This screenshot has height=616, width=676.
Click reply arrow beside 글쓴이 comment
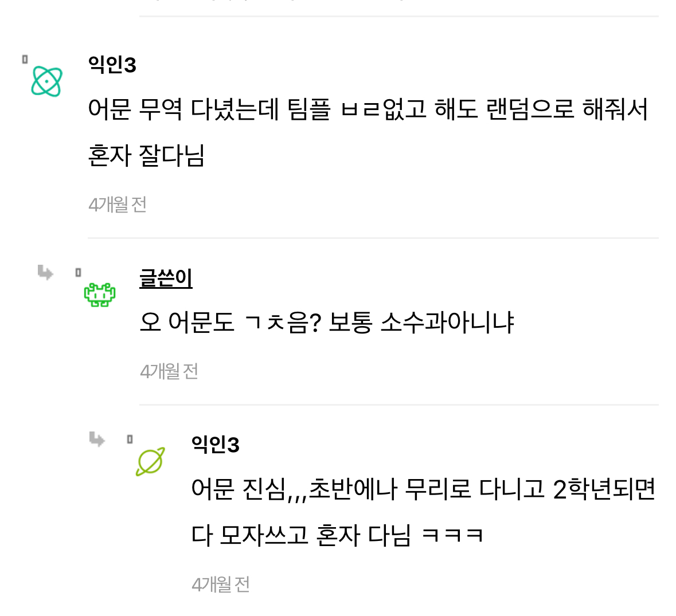[x=45, y=272]
